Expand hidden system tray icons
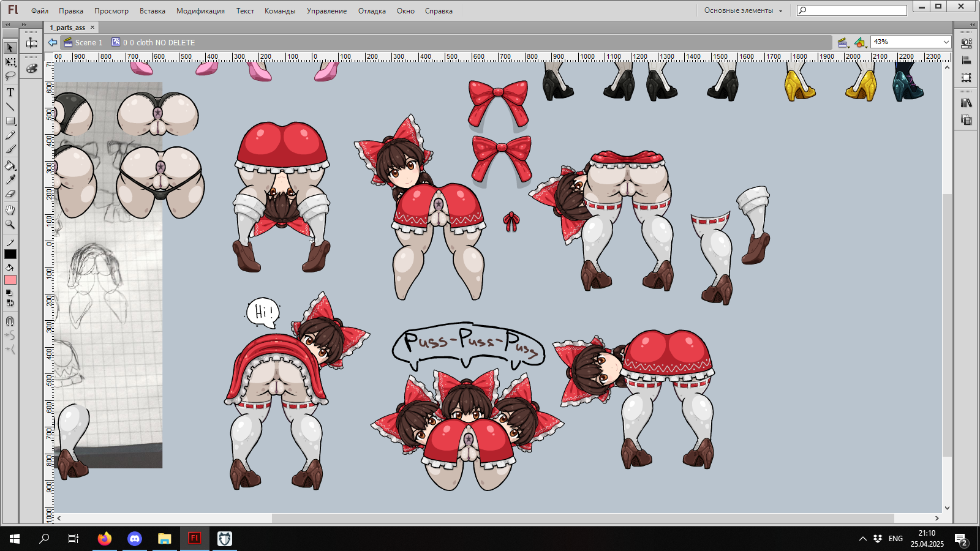This screenshot has height=551, width=980. coord(862,539)
